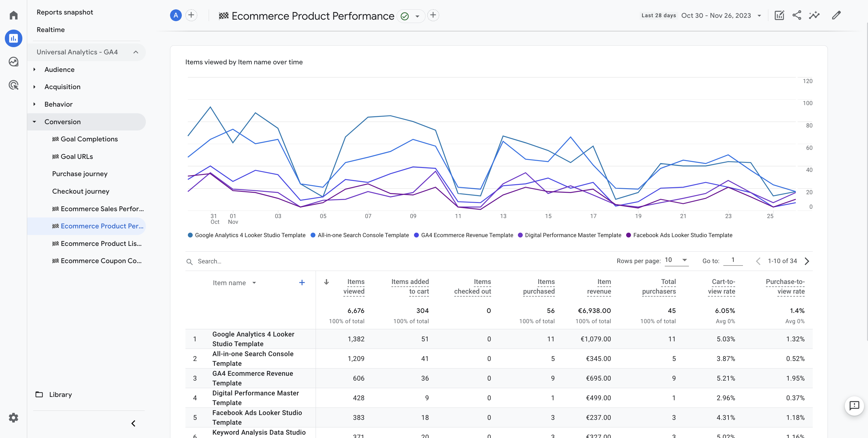Click the green check report status icon
Image resolution: width=868 pixels, height=438 pixels.
(x=405, y=16)
